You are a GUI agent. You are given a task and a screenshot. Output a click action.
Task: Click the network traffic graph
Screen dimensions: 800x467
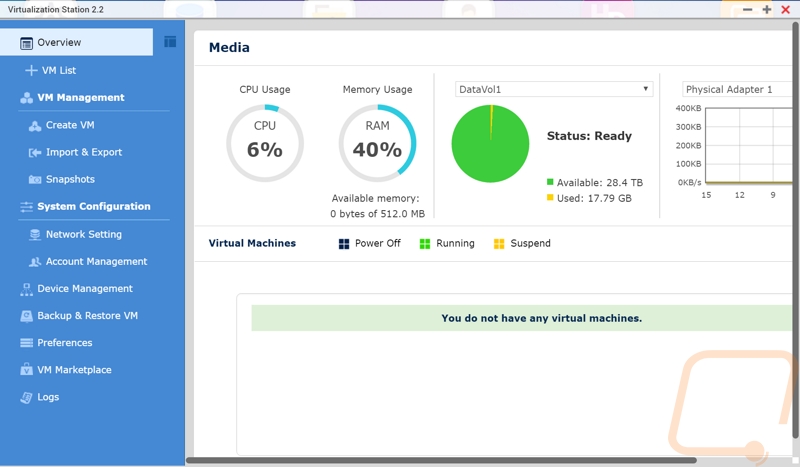point(748,145)
